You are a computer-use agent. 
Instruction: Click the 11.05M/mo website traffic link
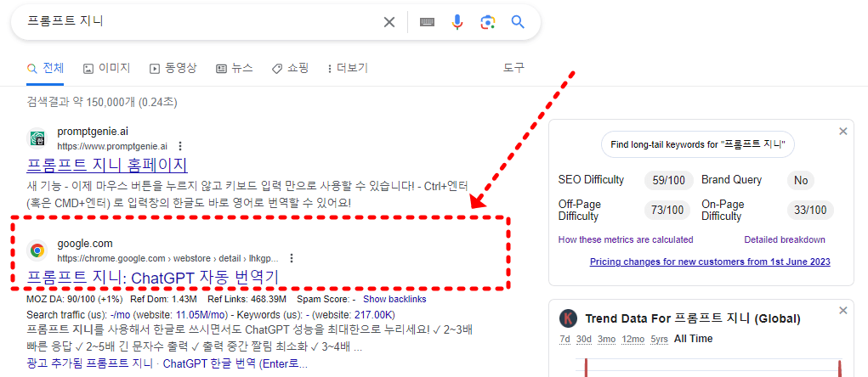(201, 315)
